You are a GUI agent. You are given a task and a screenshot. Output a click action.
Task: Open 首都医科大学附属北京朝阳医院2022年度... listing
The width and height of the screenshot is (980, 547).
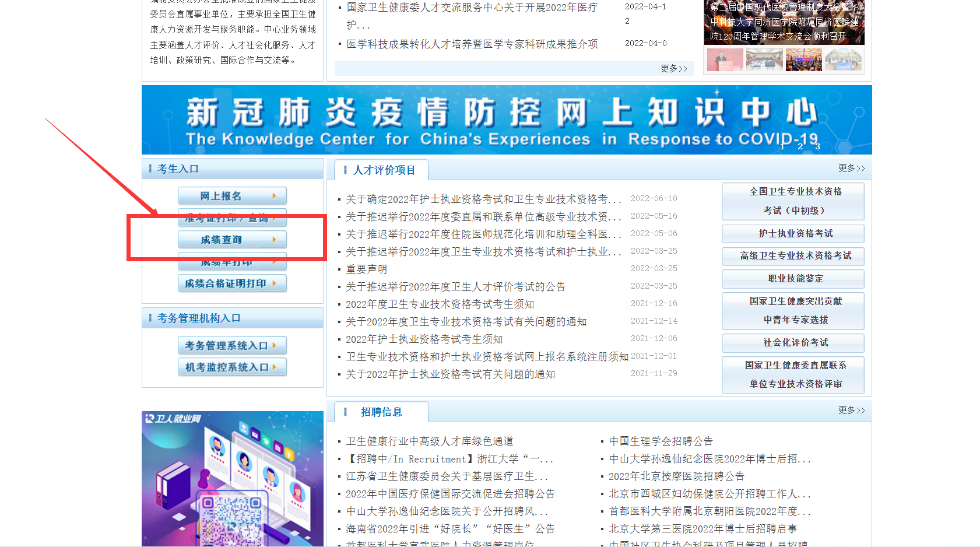pos(710,511)
